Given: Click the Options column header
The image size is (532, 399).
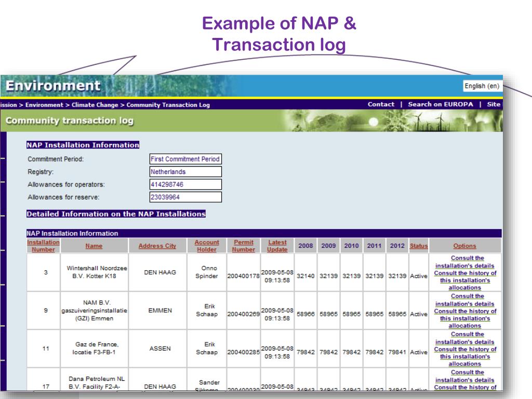Looking at the screenshot, I should pos(464,246).
